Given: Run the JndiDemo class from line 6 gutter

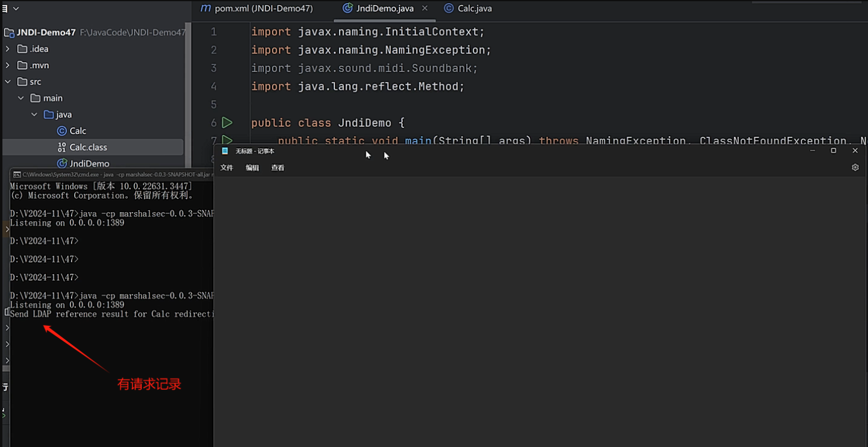Looking at the screenshot, I should (x=227, y=123).
